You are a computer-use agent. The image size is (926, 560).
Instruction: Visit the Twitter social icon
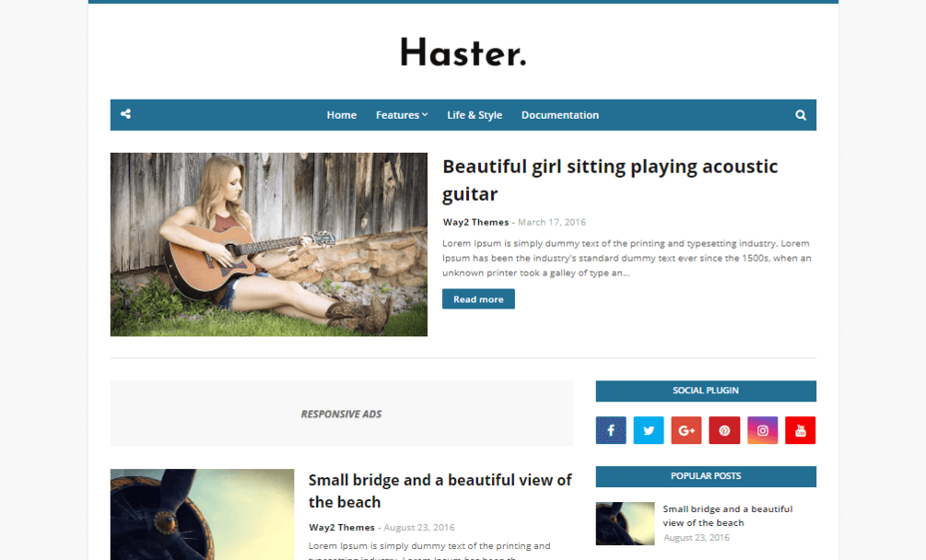649,430
